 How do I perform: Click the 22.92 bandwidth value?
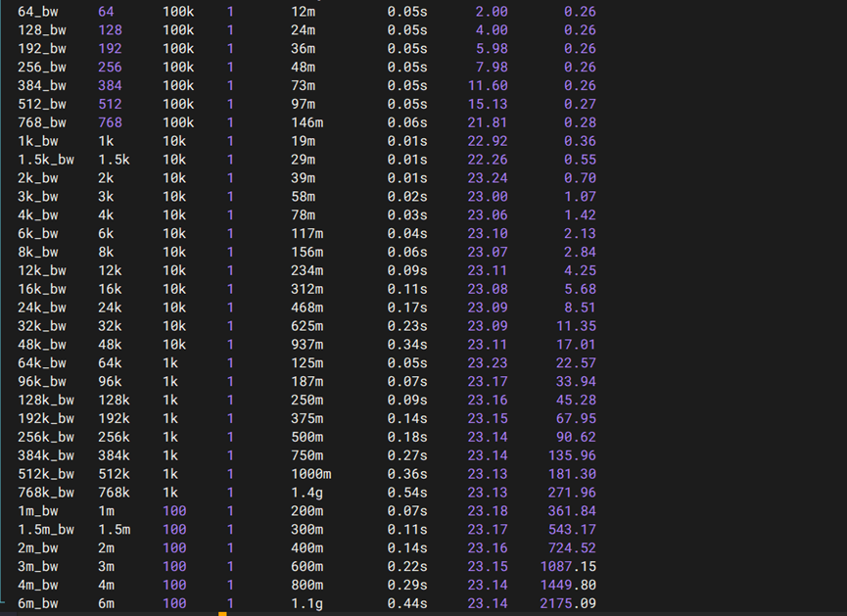(x=488, y=141)
